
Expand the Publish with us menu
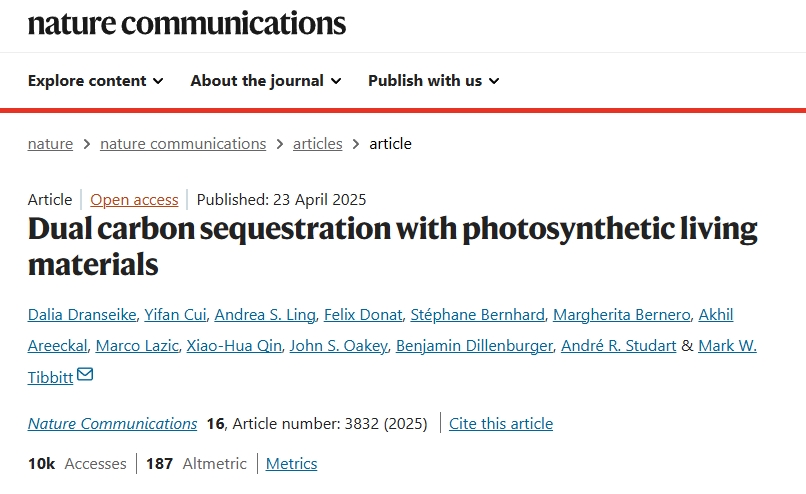point(434,80)
